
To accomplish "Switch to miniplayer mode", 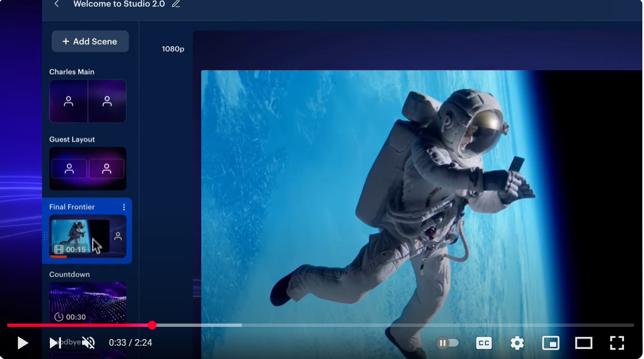I will point(551,343).
